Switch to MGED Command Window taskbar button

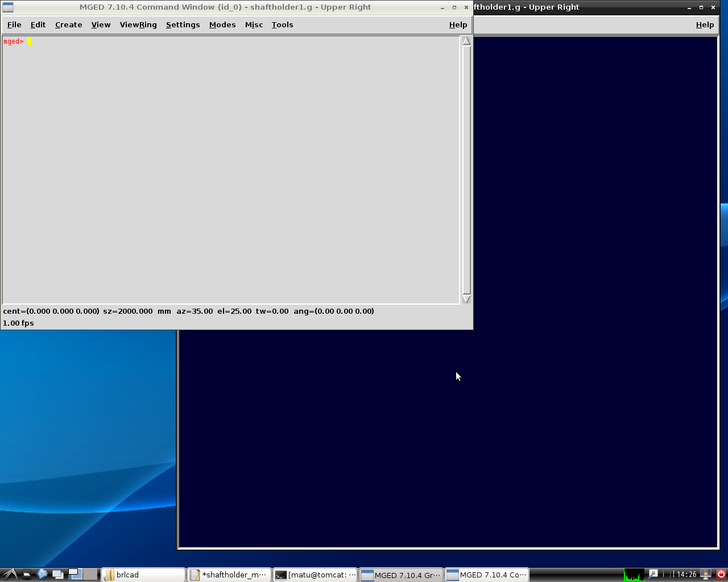pyautogui.click(x=487, y=575)
